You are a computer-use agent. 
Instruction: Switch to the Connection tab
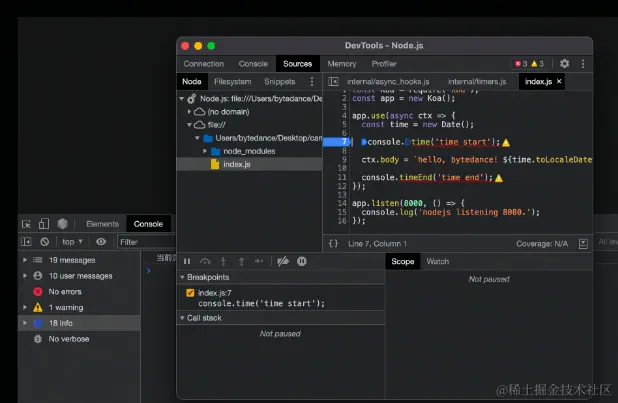coord(204,63)
